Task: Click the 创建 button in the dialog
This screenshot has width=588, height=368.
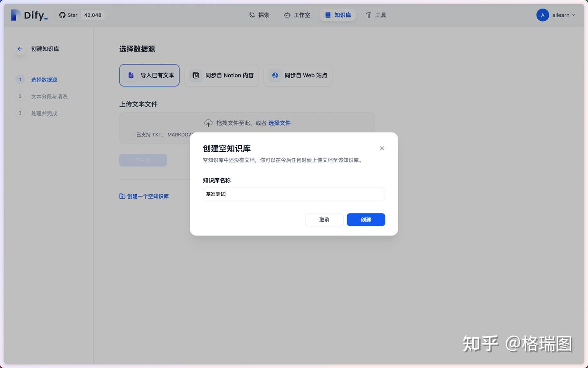Action: tap(365, 220)
